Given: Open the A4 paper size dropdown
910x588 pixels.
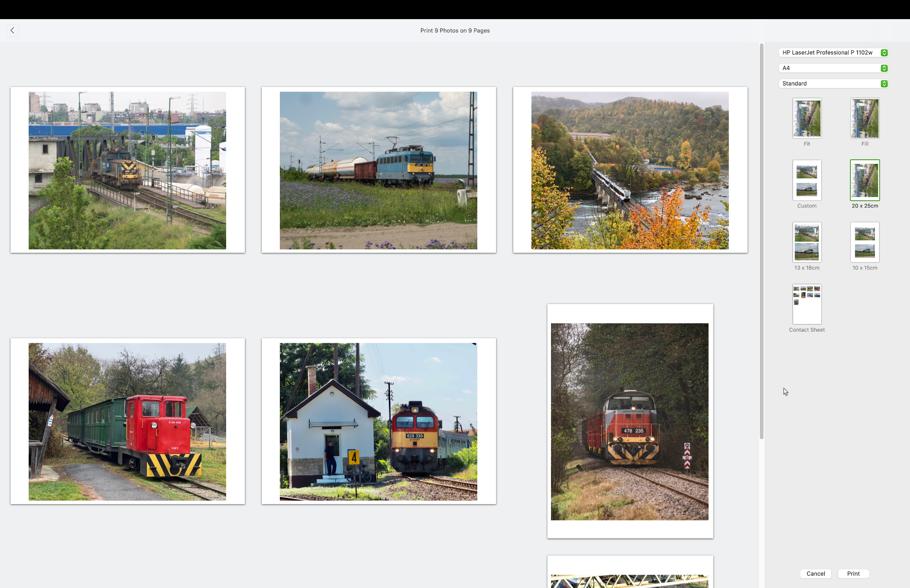Looking at the screenshot, I should tap(834, 68).
